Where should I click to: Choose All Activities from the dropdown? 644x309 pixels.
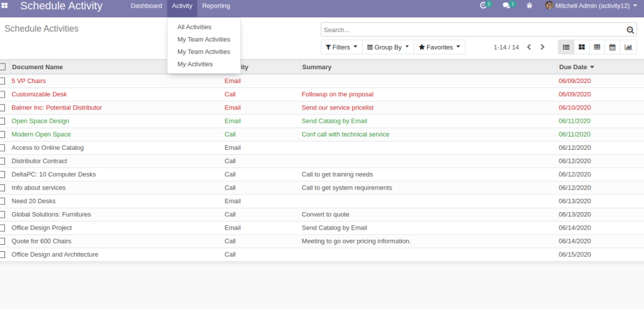(194, 27)
